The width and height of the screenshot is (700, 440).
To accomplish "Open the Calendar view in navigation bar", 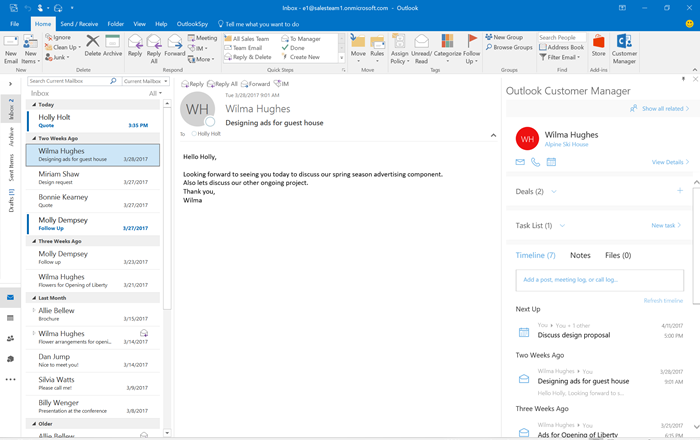I will [x=10, y=318].
